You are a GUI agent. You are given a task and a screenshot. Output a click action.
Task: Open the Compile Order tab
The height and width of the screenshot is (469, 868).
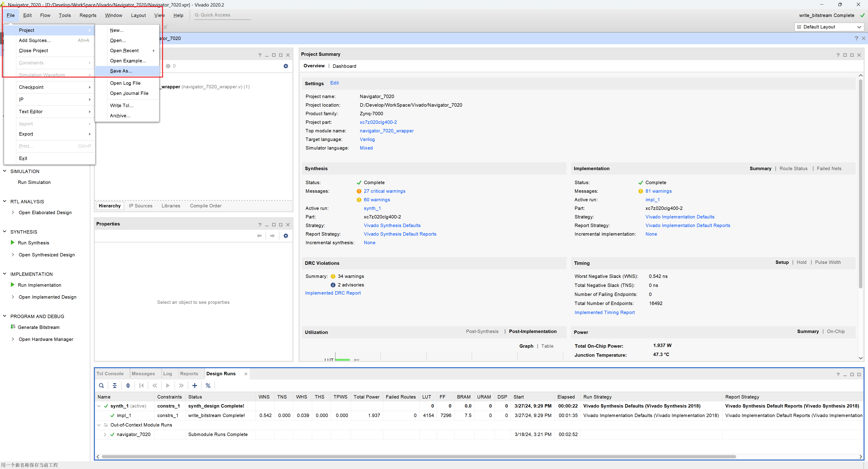click(x=205, y=206)
